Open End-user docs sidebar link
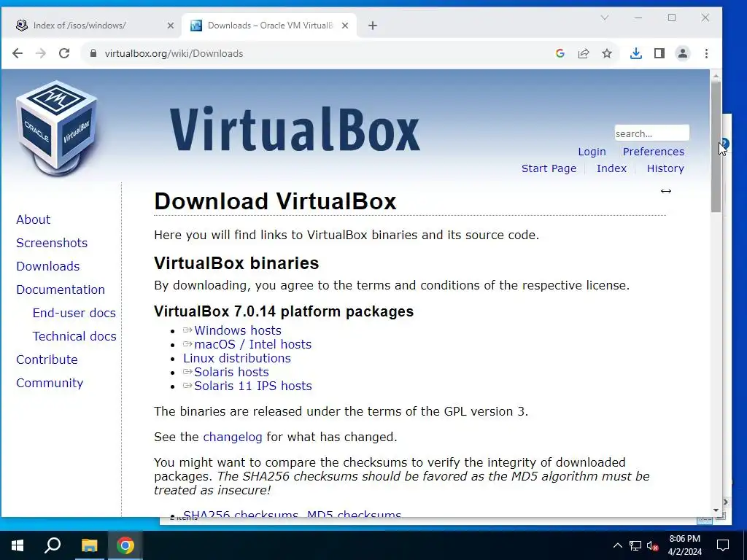Screen dimensions: 747x560 tap(74, 313)
